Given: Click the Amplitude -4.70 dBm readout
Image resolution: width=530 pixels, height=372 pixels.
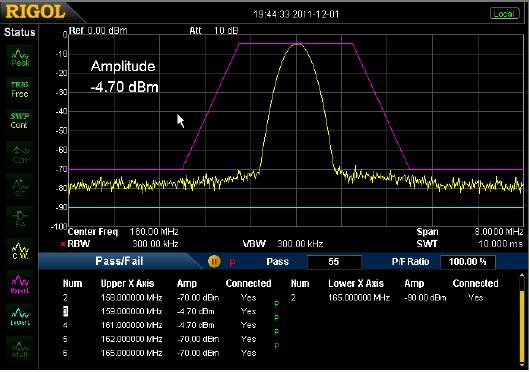Looking at the screenshot, I should click(124, 77).
